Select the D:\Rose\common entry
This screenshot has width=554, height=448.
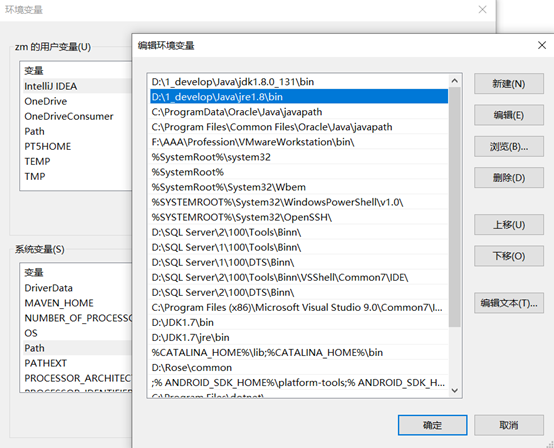point(299,368)
